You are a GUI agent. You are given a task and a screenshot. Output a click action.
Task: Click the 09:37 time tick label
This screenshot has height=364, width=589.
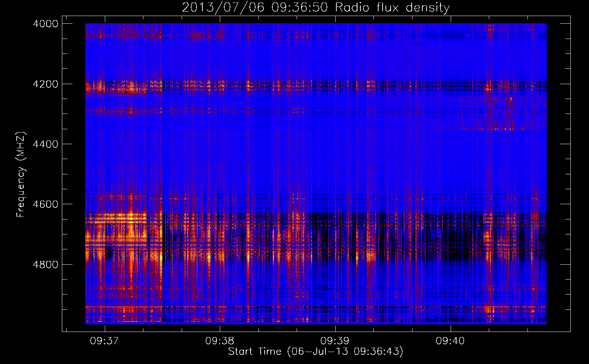coord(104,341)
